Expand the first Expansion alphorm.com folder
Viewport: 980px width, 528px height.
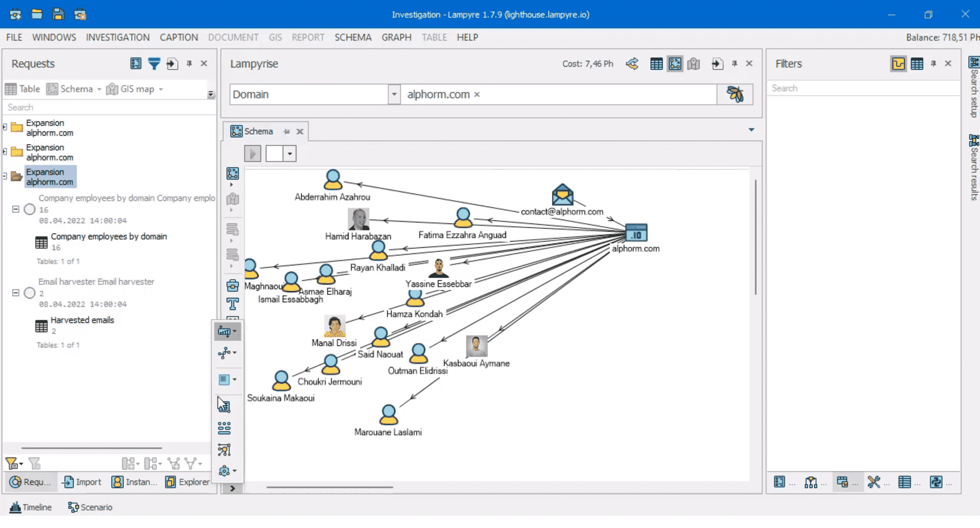pos(5,127)
